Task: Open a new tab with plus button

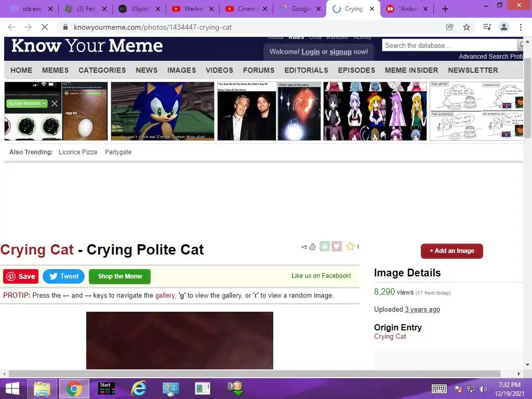Action: point(445,9)
